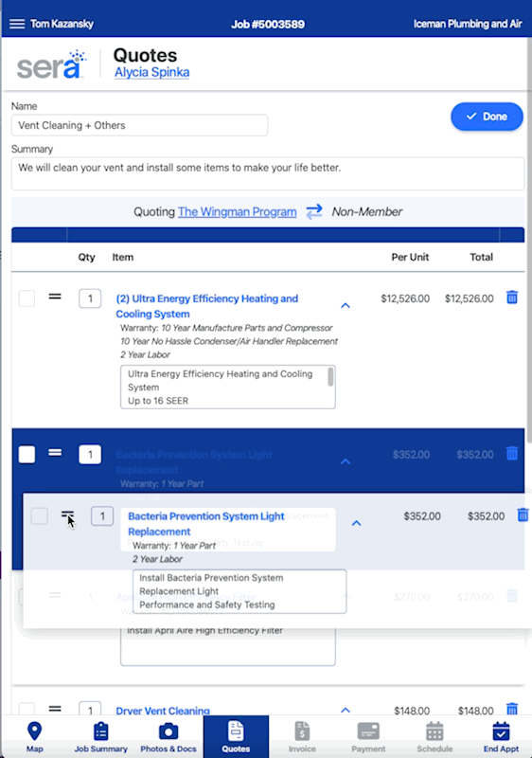Image resolution: width=532 pixels, height=758 pixels.
Task: Go to Photos & Docs
Action: [x=168, y=737]
